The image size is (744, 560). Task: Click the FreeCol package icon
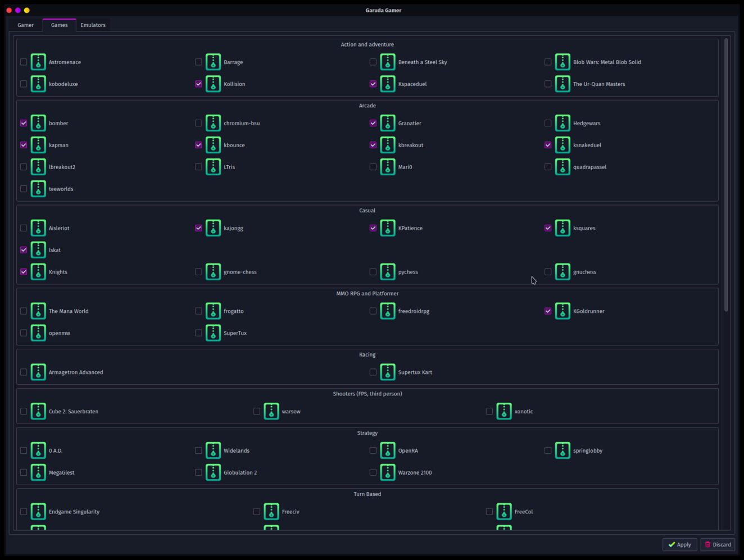(x=504, y=512)
